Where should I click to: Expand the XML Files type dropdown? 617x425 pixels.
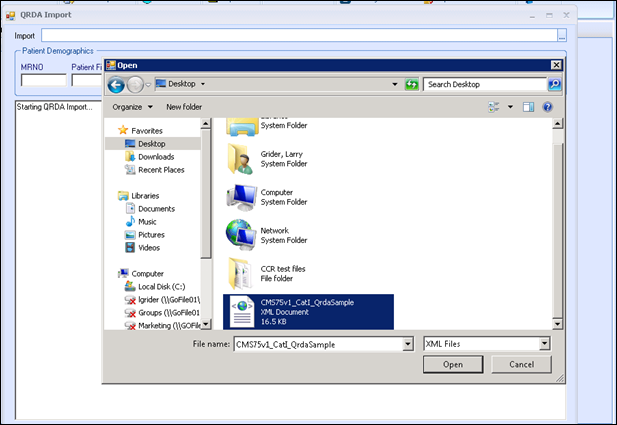point(544,344)
